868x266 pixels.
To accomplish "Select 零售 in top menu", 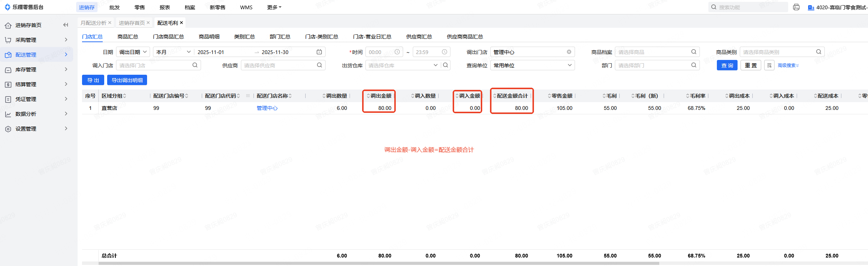I will coord(140,7).
